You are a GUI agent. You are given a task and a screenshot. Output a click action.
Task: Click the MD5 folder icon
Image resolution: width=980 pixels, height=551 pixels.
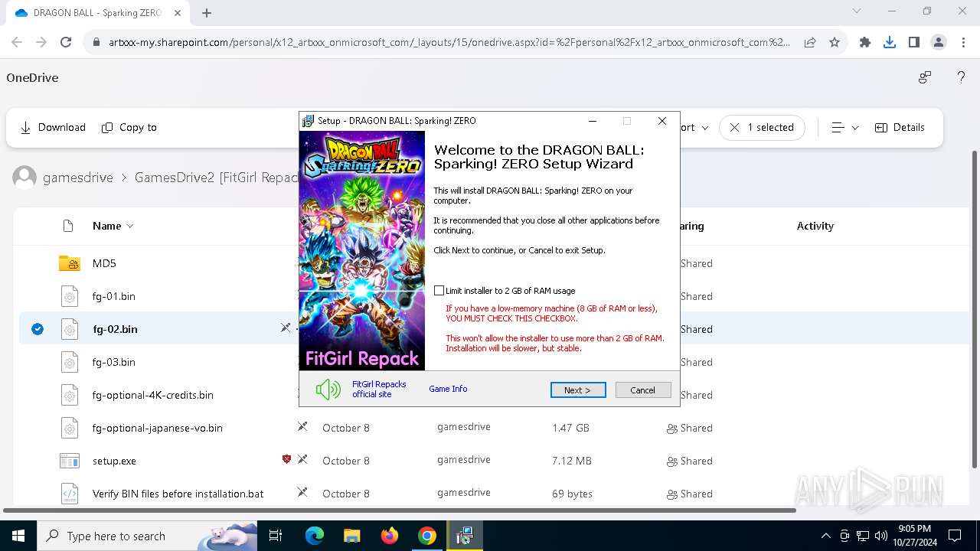70,263
